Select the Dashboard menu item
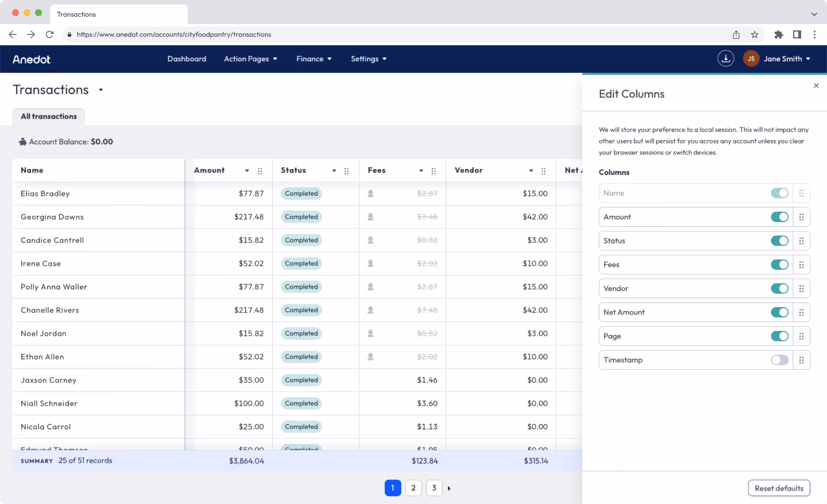The height and width of the screenshot is (504, 827). tap(187, 59)
